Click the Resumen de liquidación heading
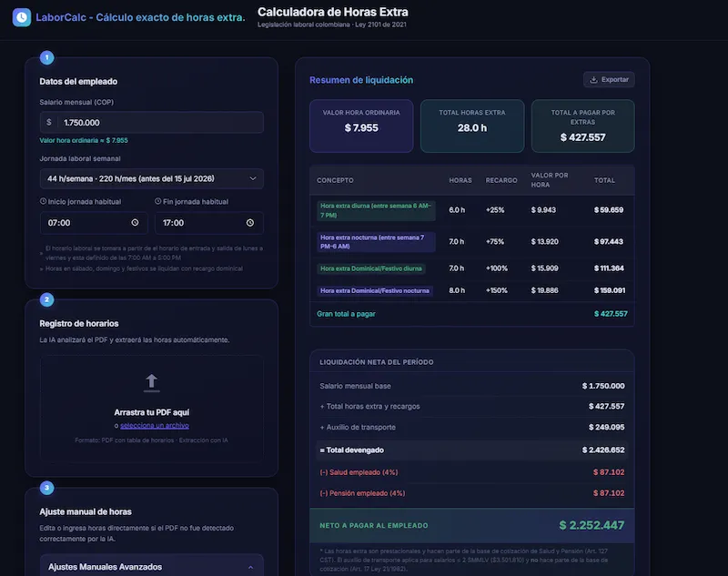This screenshot has width=728, height=576. coord(361,80)
